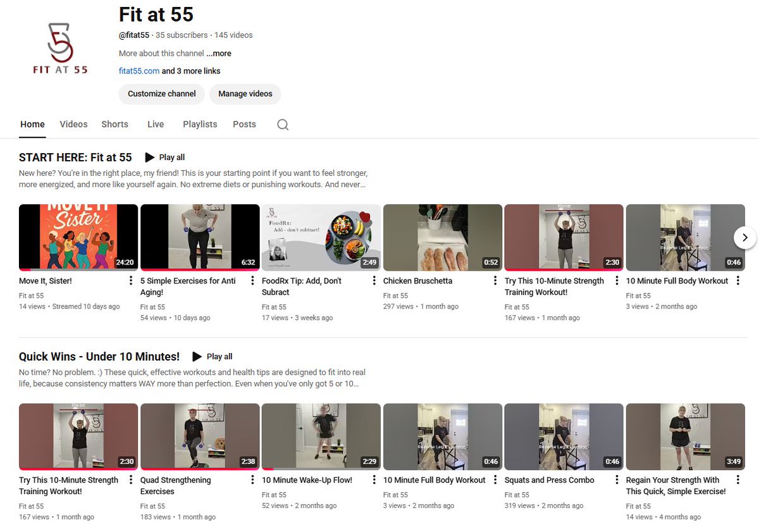Open the FoodRx Add, don't subtract thumbnail

(321, 238)
